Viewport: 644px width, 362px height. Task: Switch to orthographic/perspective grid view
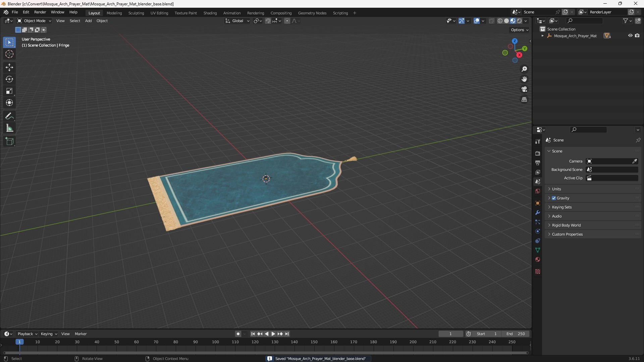tap(524, 100)
